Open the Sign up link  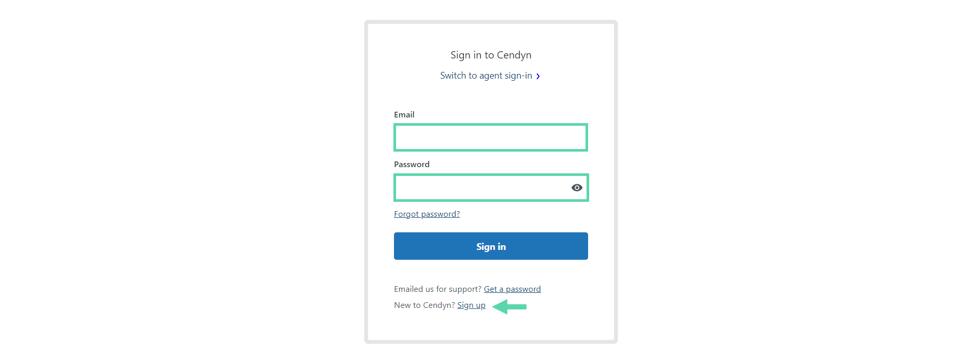click(x=471, y=305)
